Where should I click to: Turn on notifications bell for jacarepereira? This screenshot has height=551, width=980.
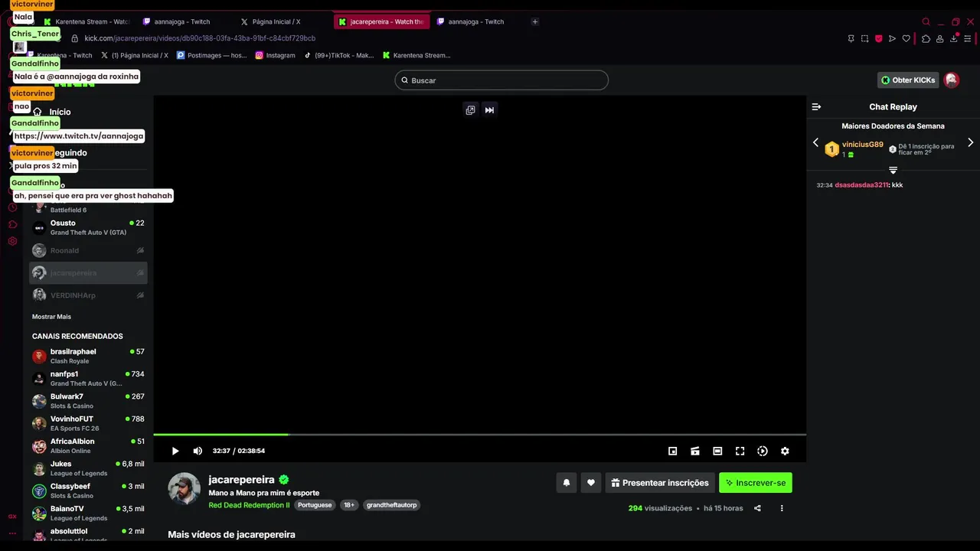point(567,483)
